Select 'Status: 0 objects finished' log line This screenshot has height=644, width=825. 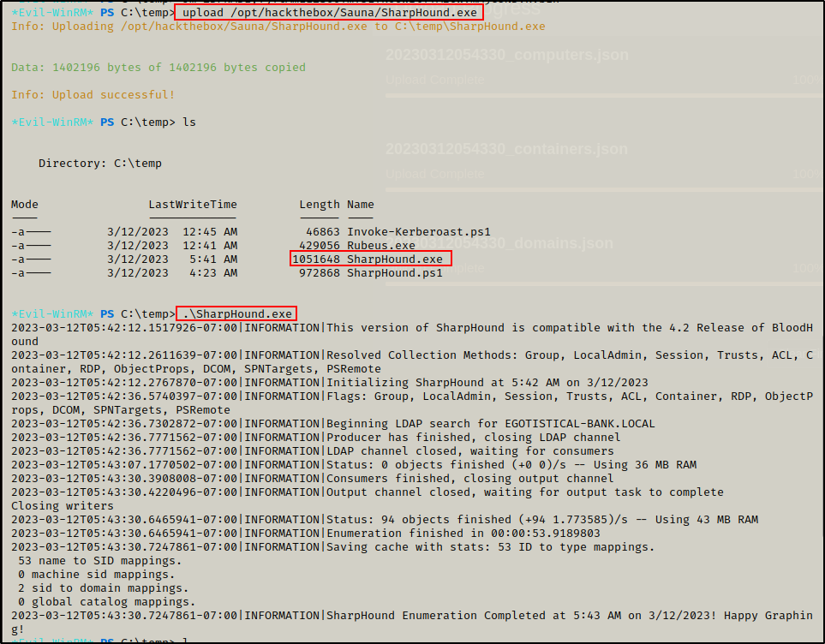tap(354, 464)
